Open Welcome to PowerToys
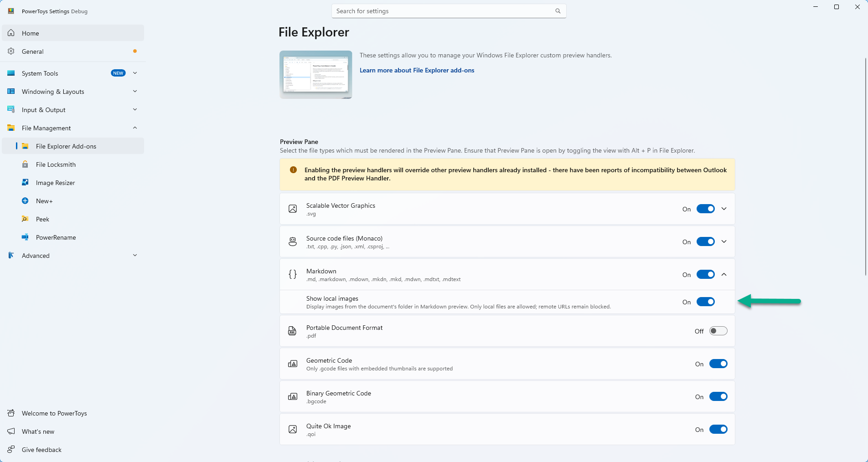The height and width of the screenshot is (462, 868). (x=73, y=413)
